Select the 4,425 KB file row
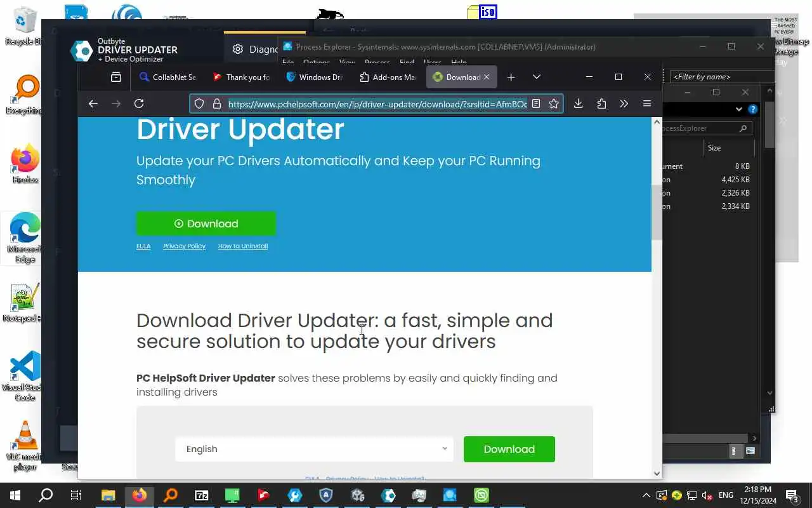Viewport: 812px width, 508px height. (x=707, y=180)
